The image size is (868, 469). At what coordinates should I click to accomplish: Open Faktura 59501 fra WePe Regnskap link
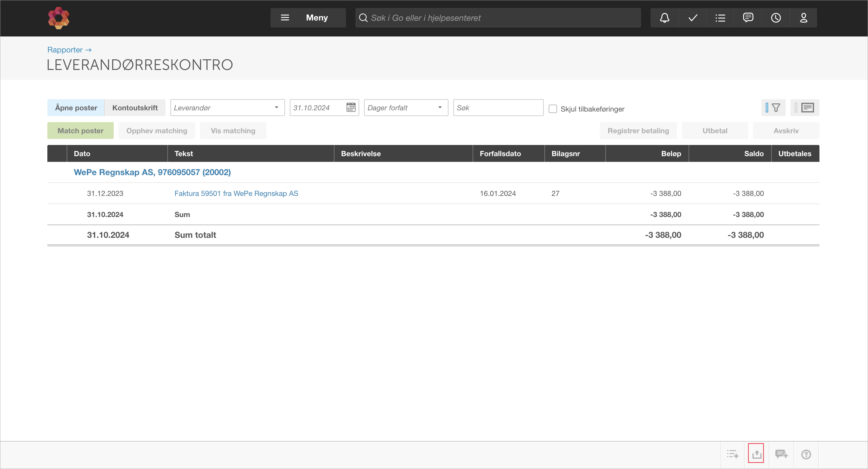tap(236, 194)
